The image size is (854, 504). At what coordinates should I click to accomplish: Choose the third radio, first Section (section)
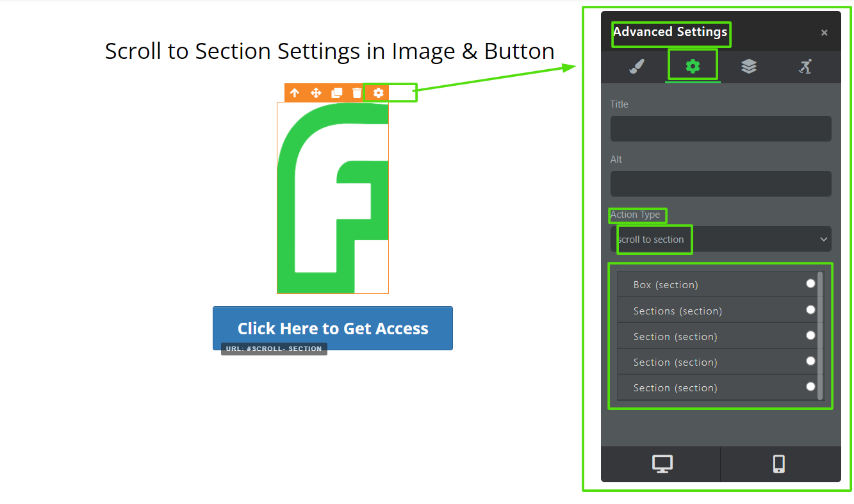click(x=810, y=336)
